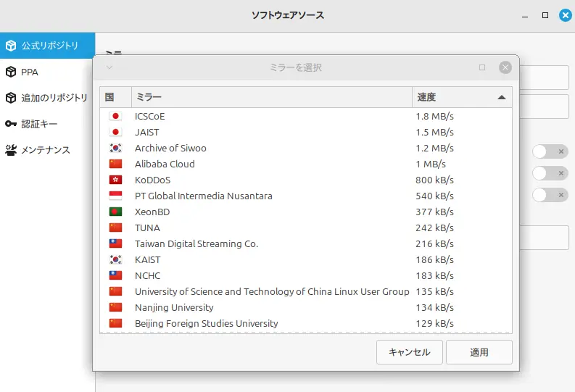Maximize the ミラーを選択 dialog
Viewport: 575px width, 392px height.
[x=482, y=67]
